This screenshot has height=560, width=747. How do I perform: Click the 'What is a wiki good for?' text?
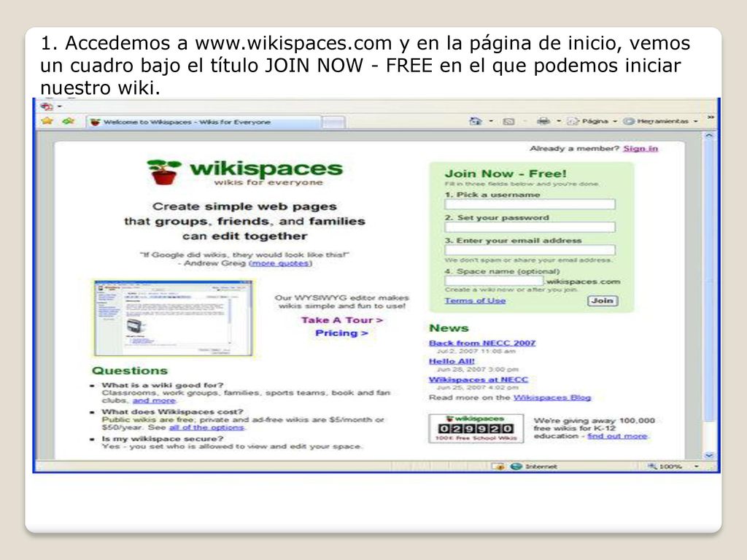click(163, 385)
